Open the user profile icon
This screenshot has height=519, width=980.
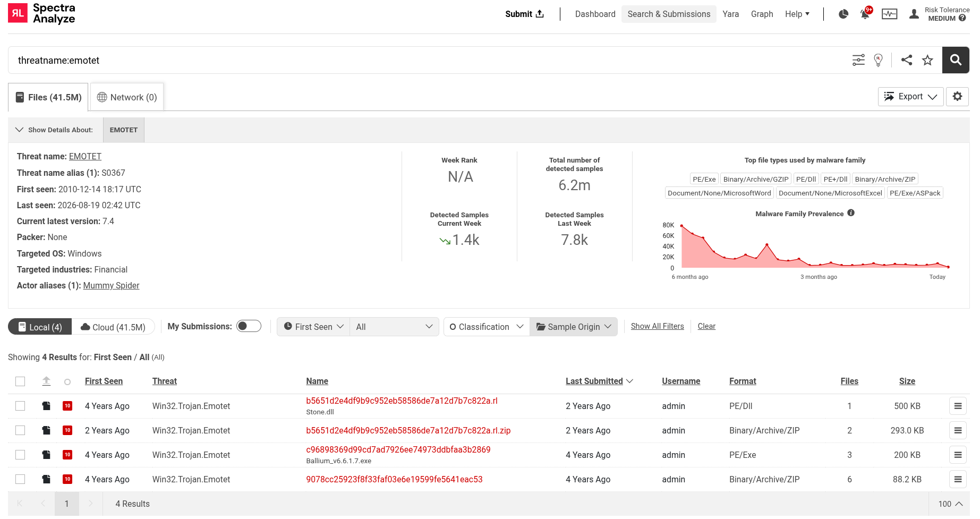914,14
